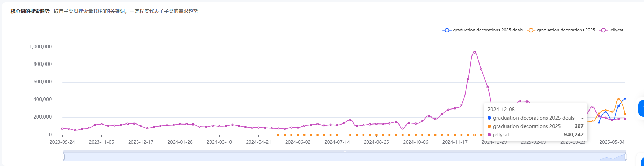Click the 400,000 y-axis label
Image resolution: width=644 pixels, height=166 pixels.
(x=43, y=99)
